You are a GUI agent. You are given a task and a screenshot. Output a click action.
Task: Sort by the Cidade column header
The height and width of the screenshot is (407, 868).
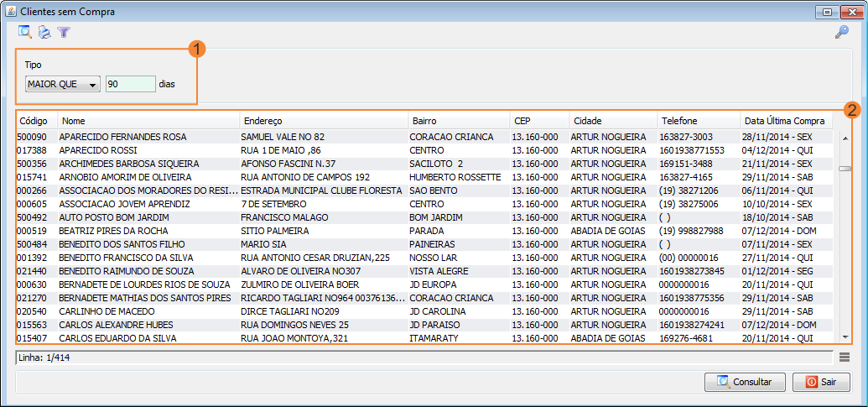coord(613,121)
